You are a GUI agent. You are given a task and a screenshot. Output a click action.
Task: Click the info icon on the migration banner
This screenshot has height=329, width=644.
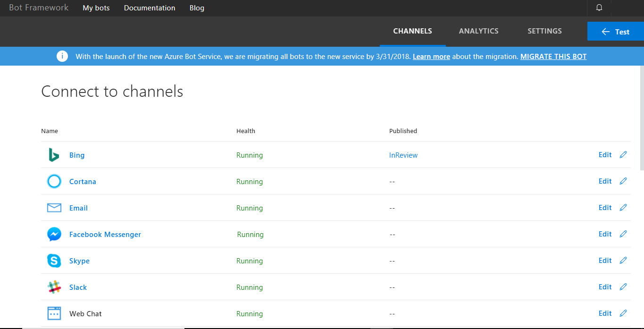pos(62,56)
